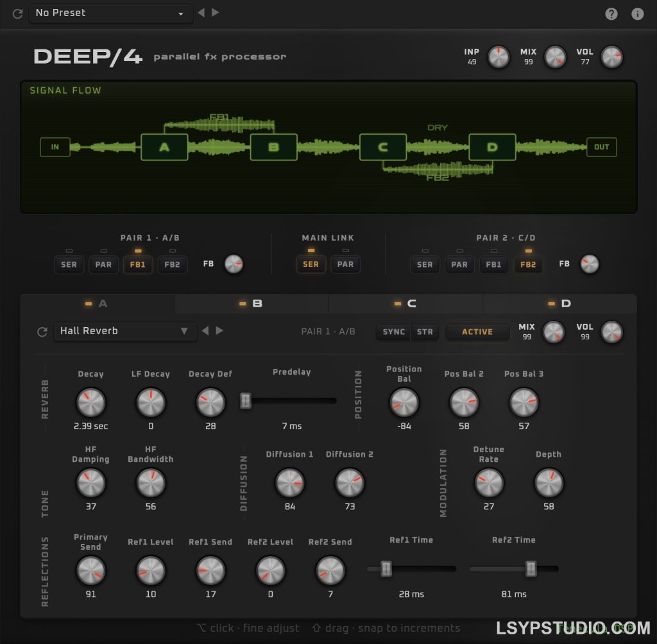Viewport: 657px width, 644px height.
Task: Switch to the C module tab
Action: [x=406, y=303]
